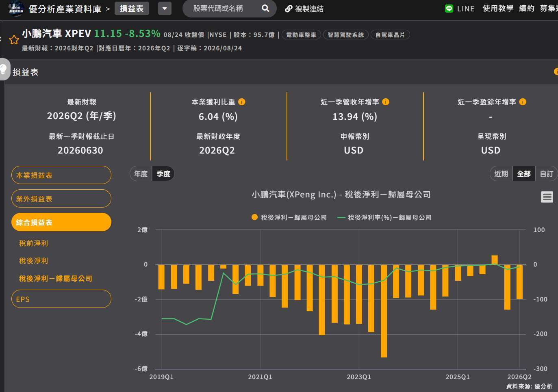558x392 pixels.
Task: Click the 13.94 (%) value
Action: pyautogui.click(x=355, y=117)
